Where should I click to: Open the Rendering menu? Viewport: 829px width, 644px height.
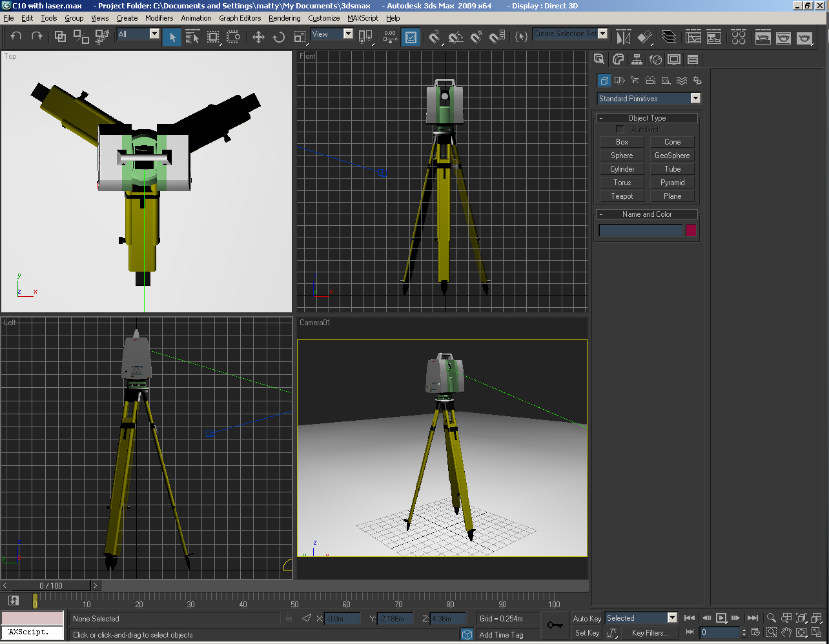(x=285, y=18)
